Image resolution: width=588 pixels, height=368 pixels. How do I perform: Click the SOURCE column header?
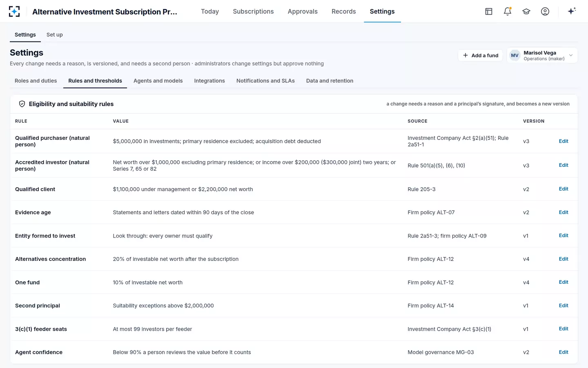(x=417, y=121)
